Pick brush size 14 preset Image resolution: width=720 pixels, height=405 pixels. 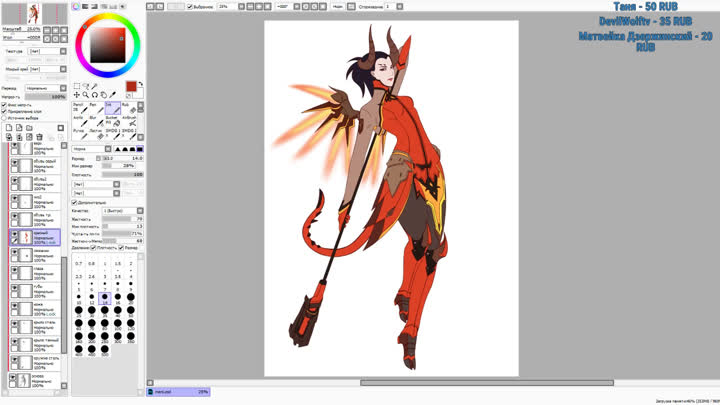105,298
